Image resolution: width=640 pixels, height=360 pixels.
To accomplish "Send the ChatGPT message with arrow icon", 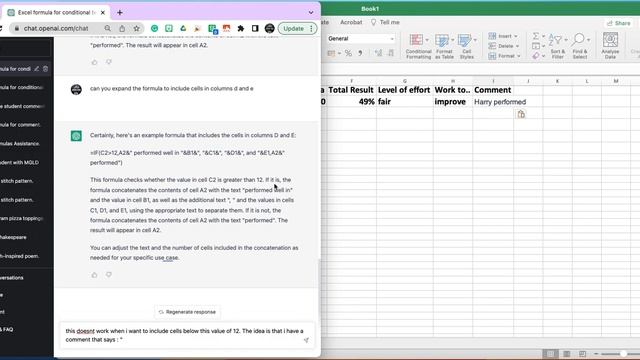I will click(306, 340).
